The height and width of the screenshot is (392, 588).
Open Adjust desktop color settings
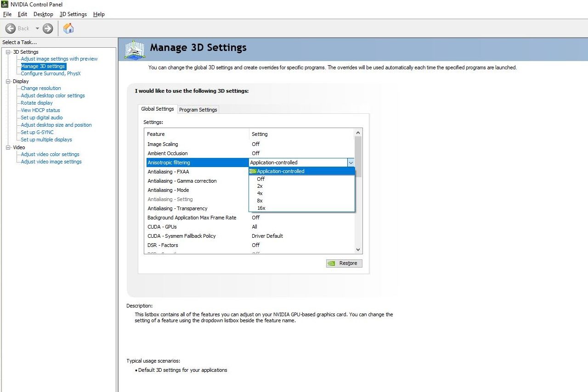coord(53,95)
